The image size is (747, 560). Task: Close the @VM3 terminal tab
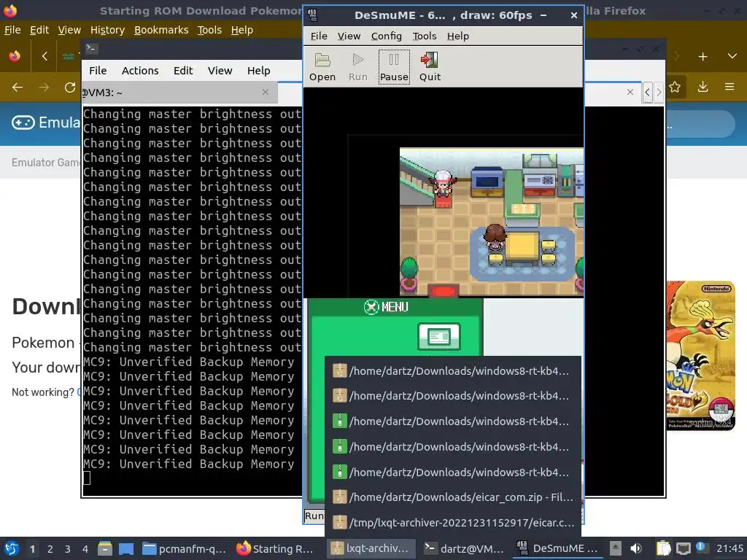pos(266,92)
